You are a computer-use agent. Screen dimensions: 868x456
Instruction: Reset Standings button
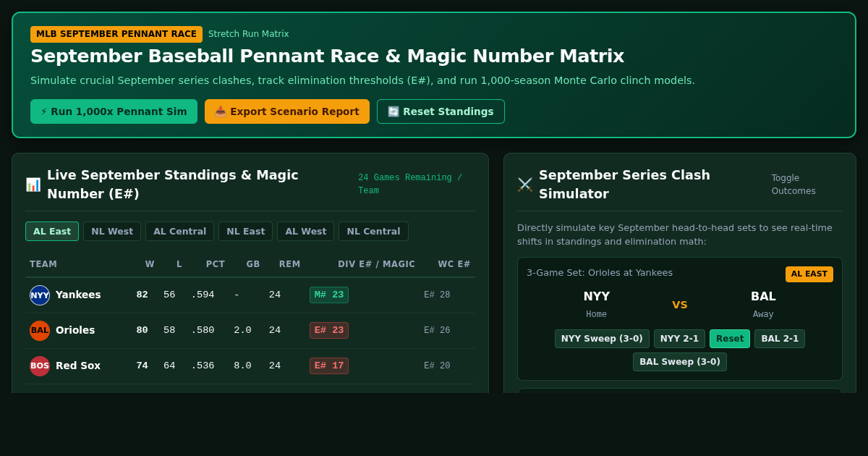441,111
